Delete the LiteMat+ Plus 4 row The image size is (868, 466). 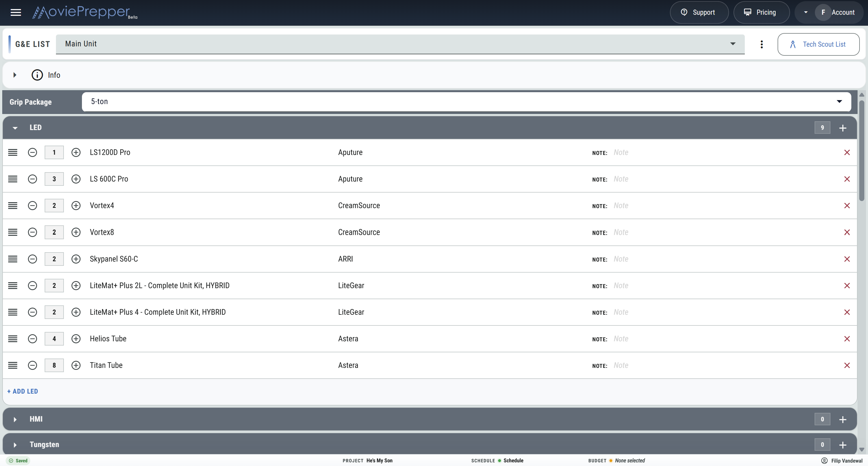(847, 312)
